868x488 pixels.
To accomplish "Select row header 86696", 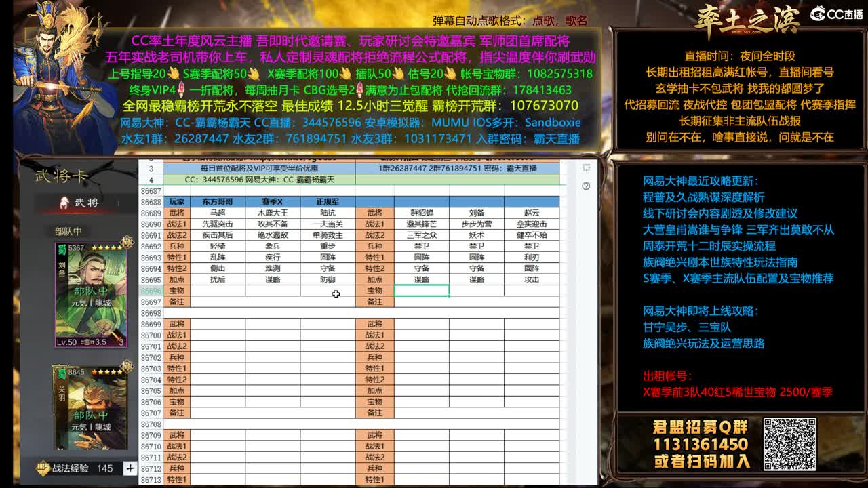I will coord(151,291).
